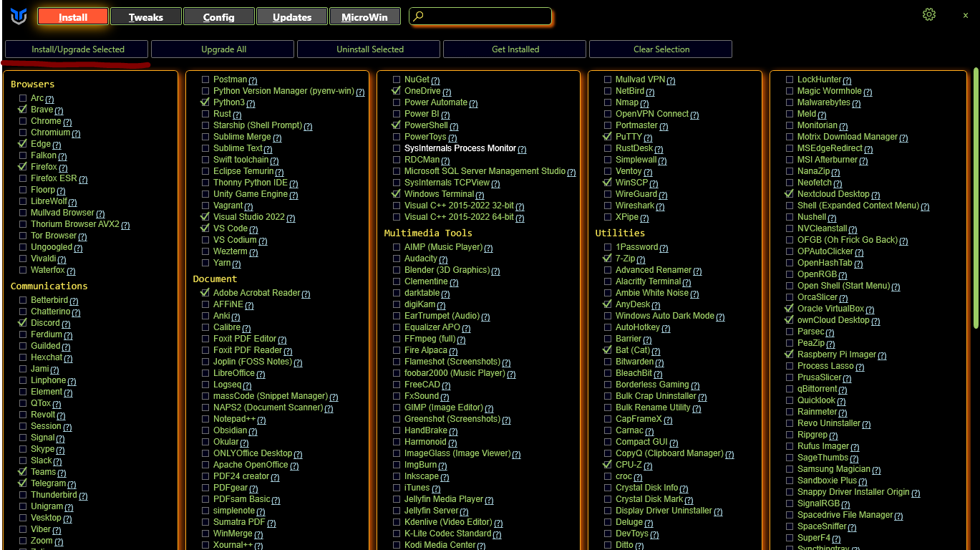Switch to the Tweaks tab
Screen dimensions: 980x550
146,17
